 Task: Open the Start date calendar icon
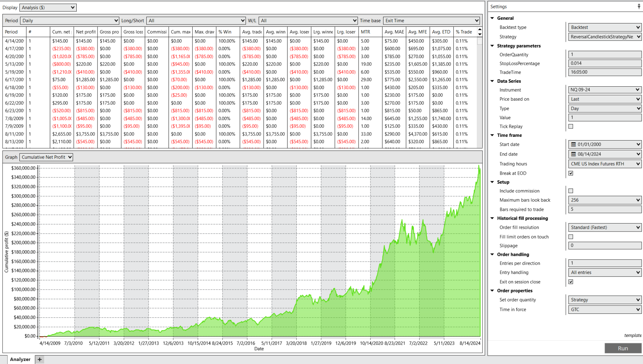coord(573,145)
